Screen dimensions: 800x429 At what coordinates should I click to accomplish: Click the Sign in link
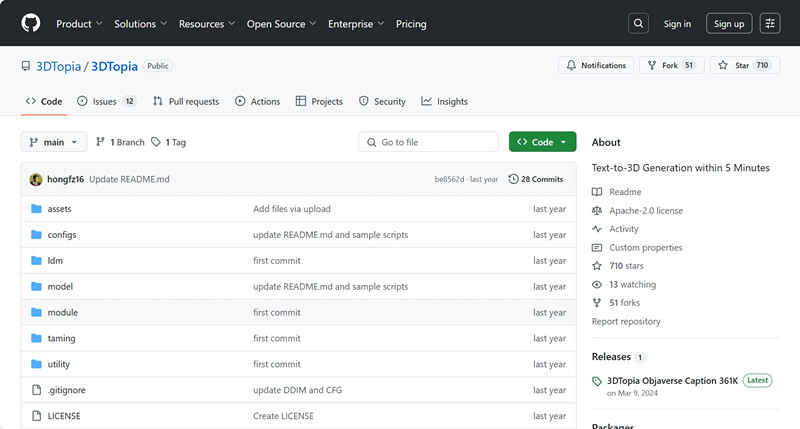pyautogui.click(x=677, y=23)
